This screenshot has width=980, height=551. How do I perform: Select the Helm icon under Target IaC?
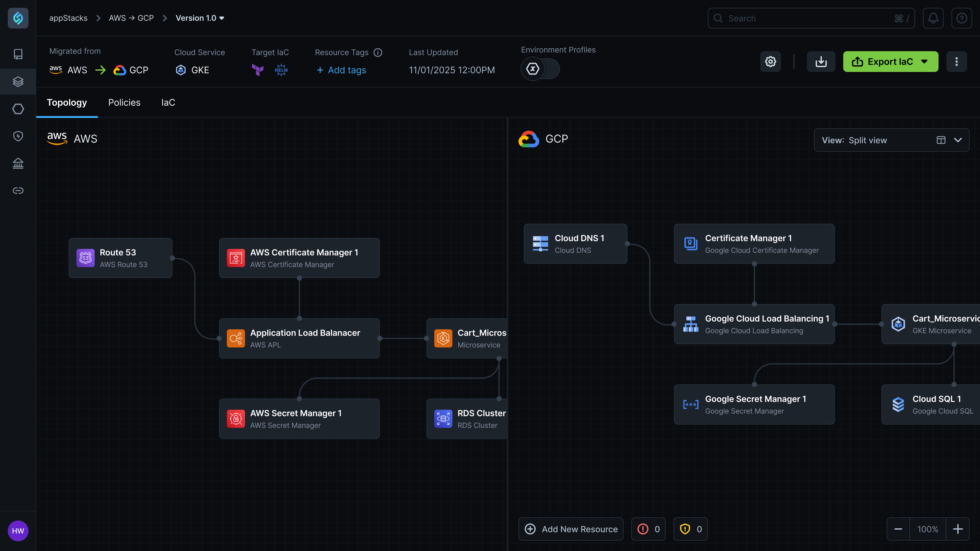tap(281, 70)
